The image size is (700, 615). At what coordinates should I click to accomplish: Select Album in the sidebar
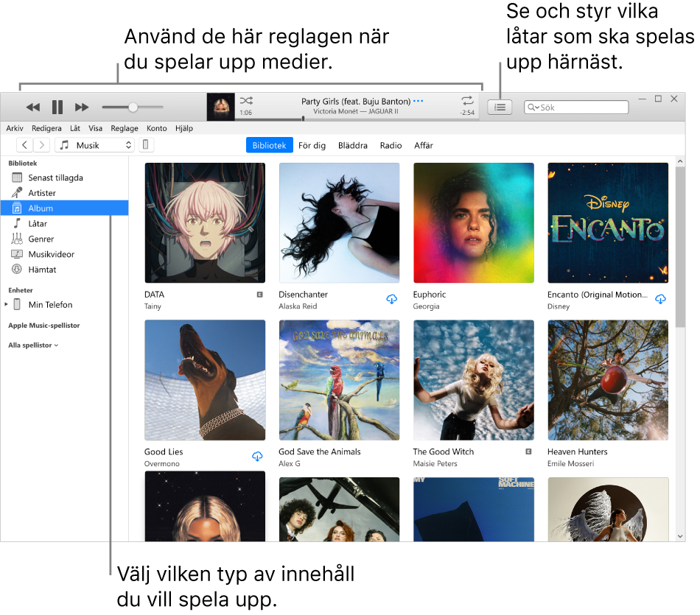[64, 208]
